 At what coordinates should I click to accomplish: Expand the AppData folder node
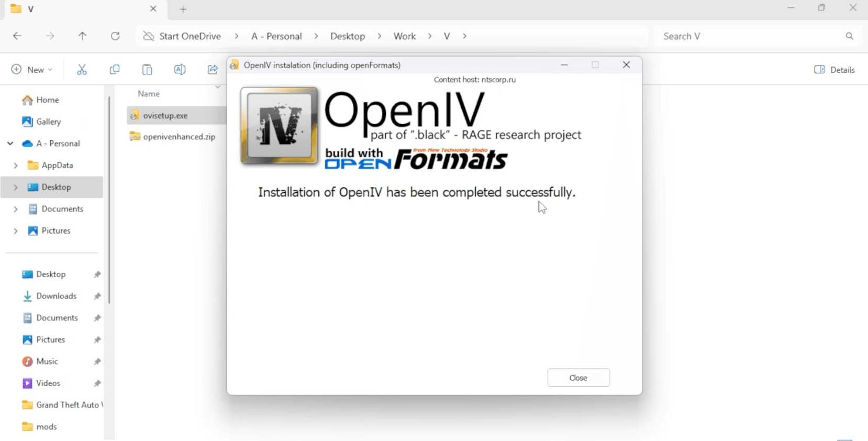[16, 166]
